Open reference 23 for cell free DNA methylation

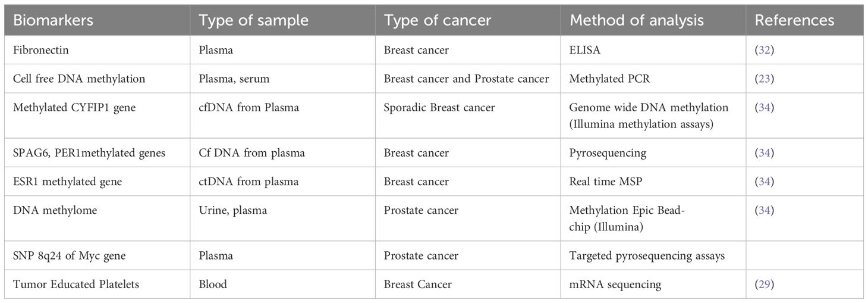pyautogui.click(x=765, y=79)
